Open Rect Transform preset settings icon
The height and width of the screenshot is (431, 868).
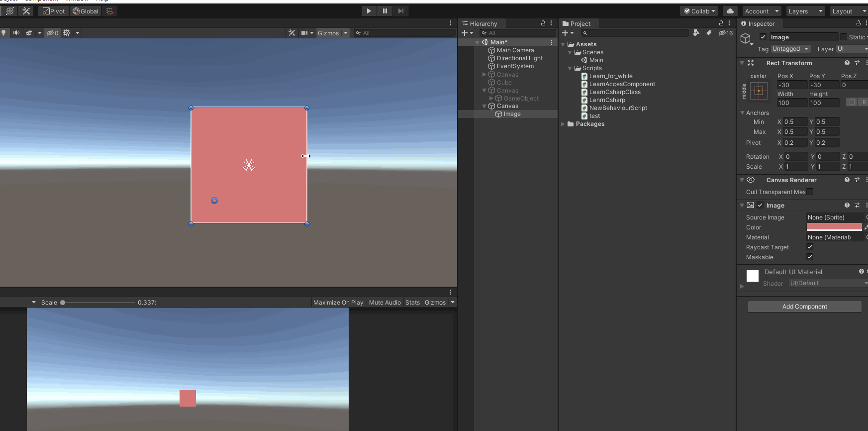[x=857, y=63]
